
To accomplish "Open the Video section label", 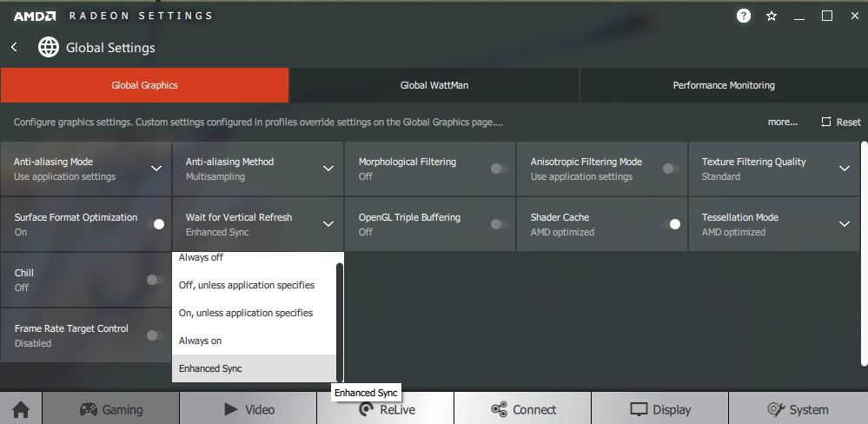I will (x=260, y=409).
